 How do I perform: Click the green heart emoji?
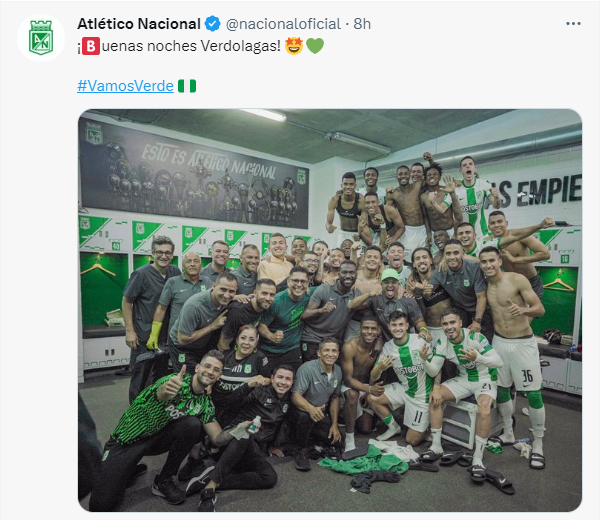[x=315, y=47]
